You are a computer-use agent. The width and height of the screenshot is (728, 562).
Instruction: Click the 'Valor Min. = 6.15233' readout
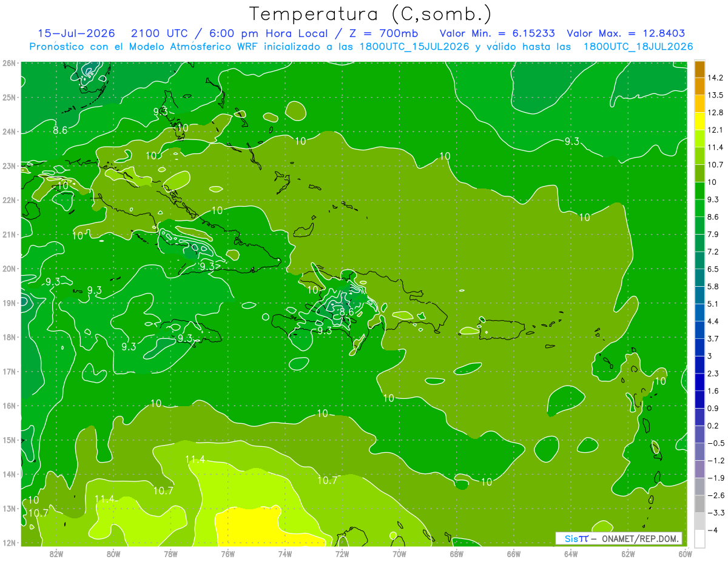(x=497, y=33)
